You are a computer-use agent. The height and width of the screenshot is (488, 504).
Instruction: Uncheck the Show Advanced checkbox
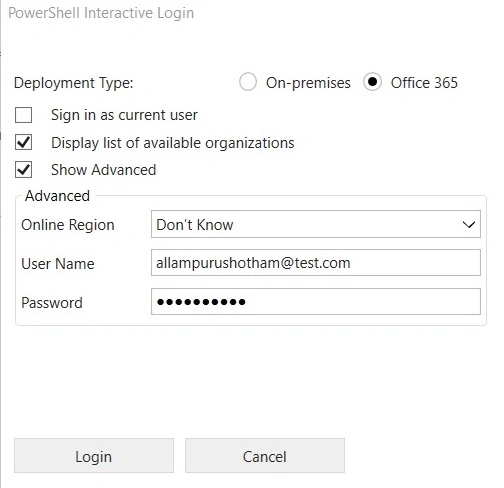click(24, 170)
